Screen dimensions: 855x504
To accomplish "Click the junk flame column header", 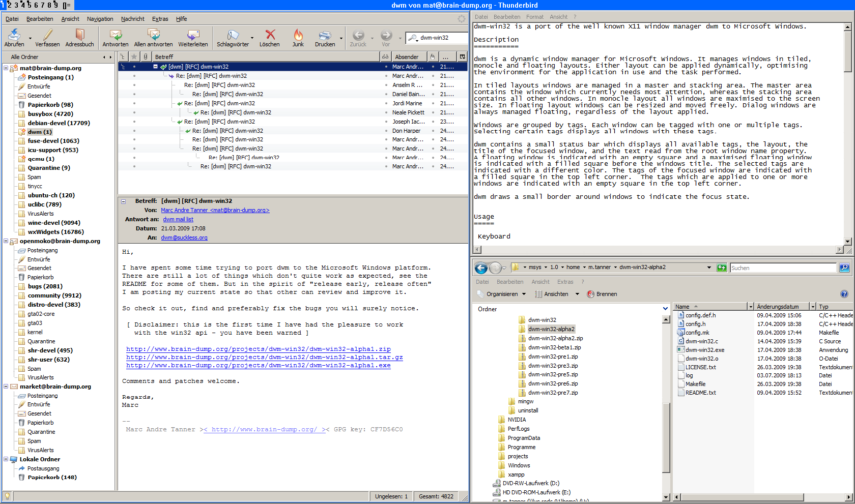I will point(432,56).
